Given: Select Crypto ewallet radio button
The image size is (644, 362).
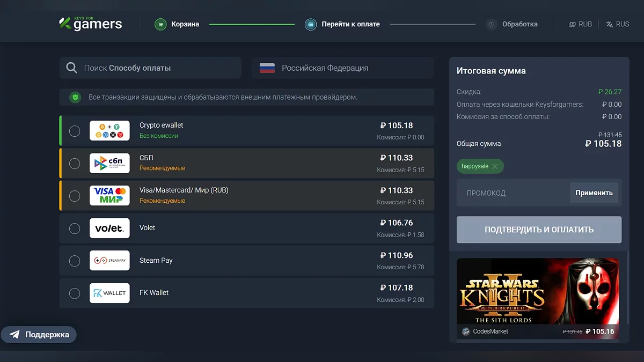Looking at the screenshot, I should tap(75, 131).
